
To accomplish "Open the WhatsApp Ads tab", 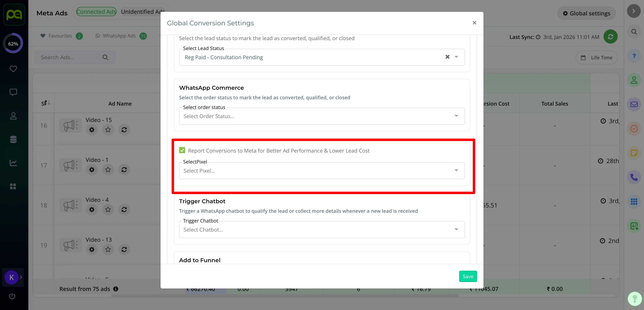I will tap(119, 36).
